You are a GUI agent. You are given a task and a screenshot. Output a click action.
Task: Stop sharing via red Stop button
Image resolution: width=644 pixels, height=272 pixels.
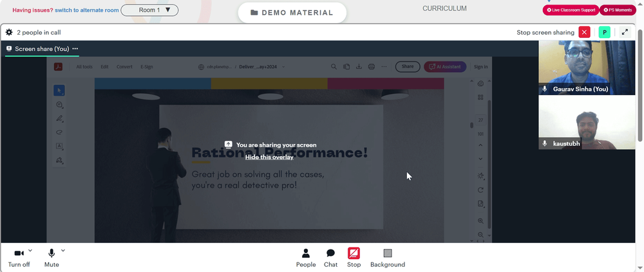click(354, 258)
